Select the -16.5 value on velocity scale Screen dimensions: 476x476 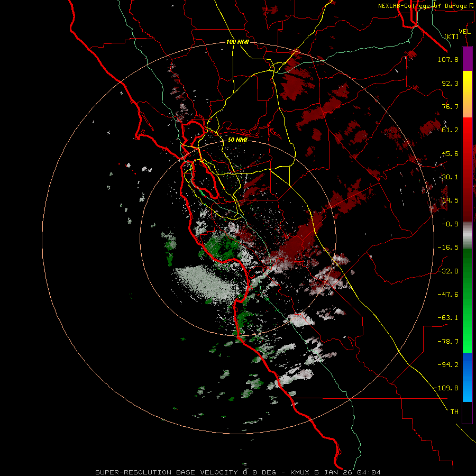pos(448,248)
